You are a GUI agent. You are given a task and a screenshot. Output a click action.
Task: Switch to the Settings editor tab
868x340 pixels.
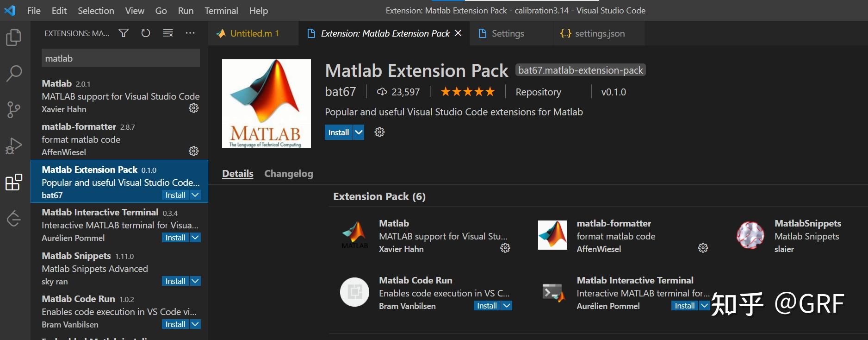[x=511, y=33]
